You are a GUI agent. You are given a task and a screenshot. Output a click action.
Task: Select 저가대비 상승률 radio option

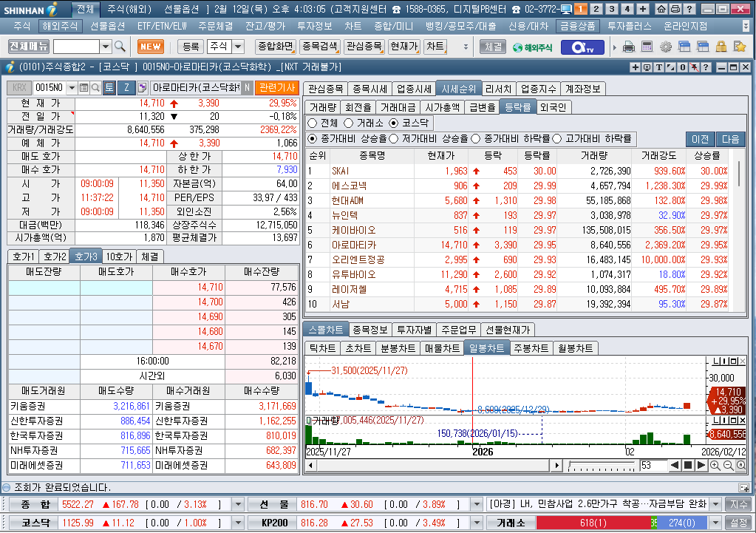pyautogui.click(x=393, y=139)
